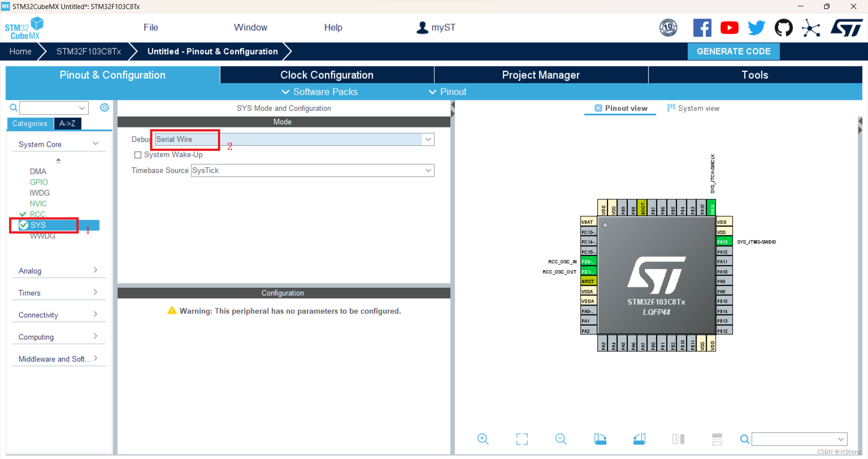The height and width of the screenshot is (459, 868).
Task: Open the ST YouTube channel icon
Action: point(729,28)
